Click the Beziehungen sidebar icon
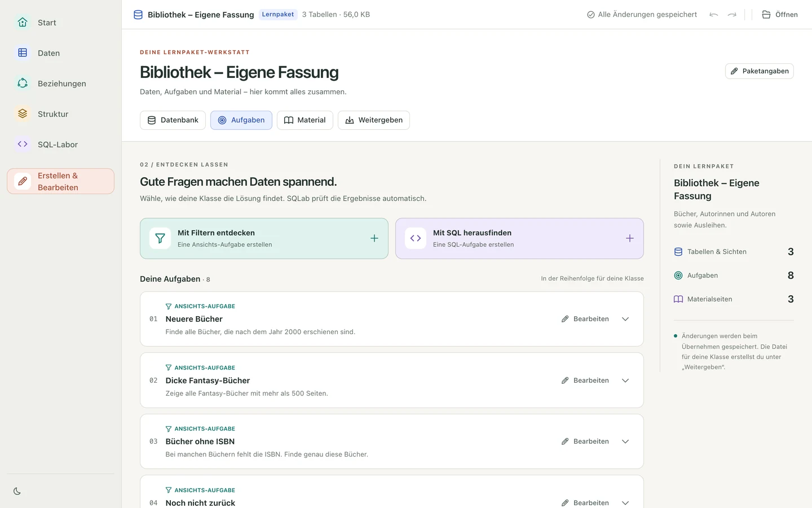 point(23,83)
